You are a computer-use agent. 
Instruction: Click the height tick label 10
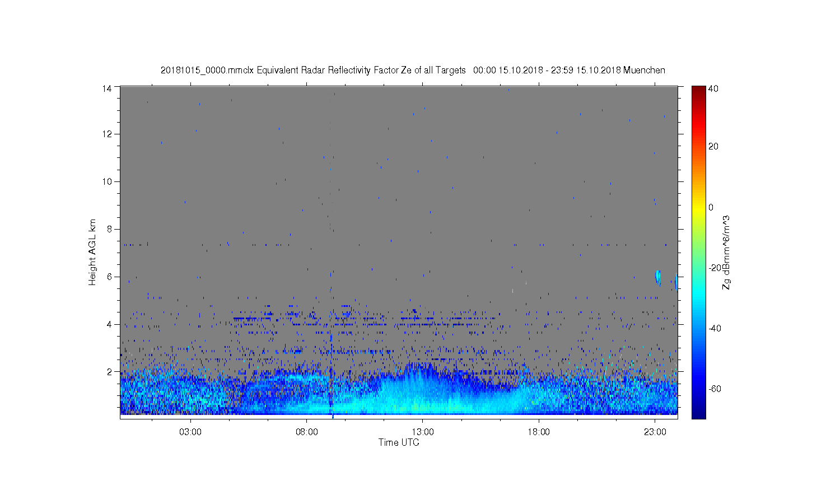pyautogui.click(x=107, y=181)
